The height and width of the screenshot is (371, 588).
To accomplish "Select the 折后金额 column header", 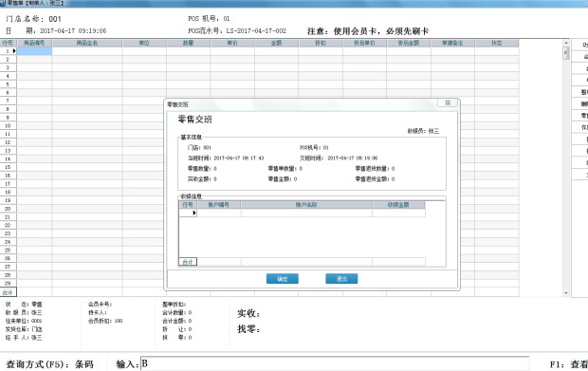I will point(409,43).
